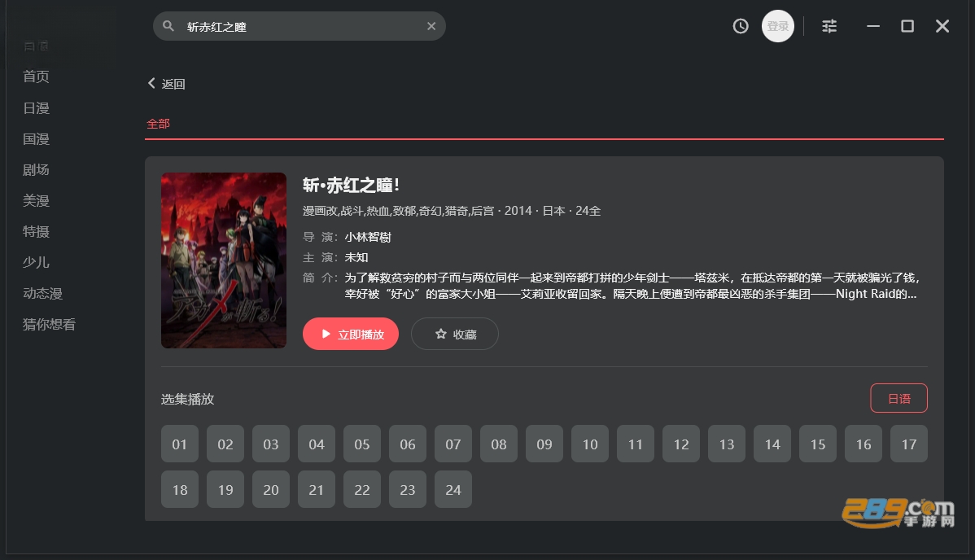This screenshot has width=975, height=560.
Task: Minimize the window
Action: point(873,26)
